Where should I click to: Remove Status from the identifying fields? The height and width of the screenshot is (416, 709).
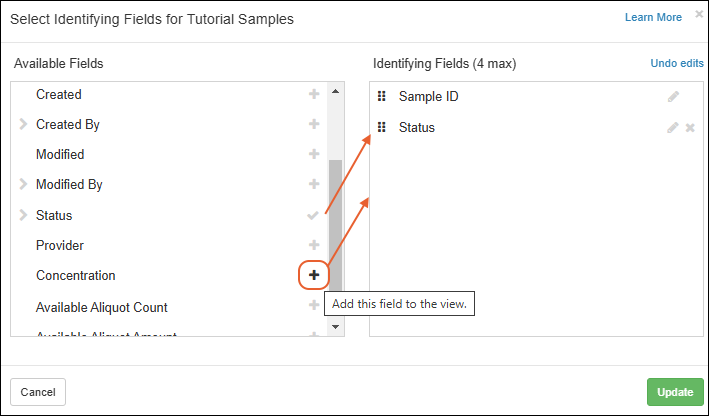[690, 128]
